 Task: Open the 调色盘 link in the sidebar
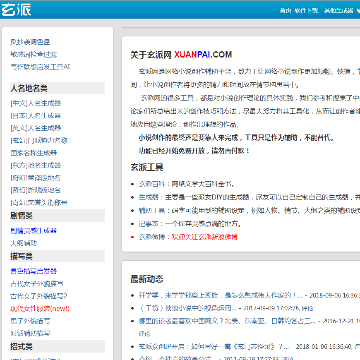(x=30, y=42)
